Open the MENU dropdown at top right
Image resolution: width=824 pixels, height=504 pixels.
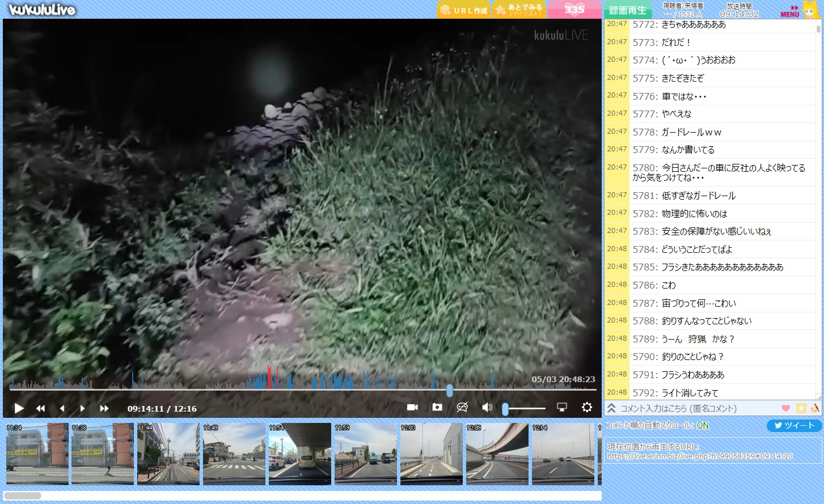[x=790, y=11]
